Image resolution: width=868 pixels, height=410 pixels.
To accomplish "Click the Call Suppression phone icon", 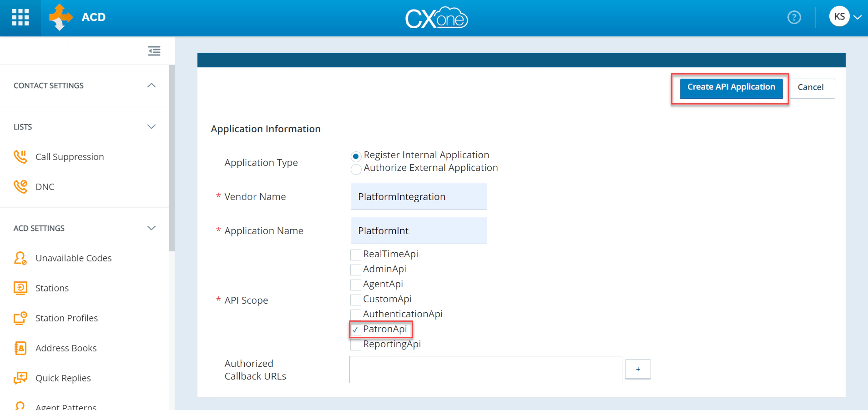I will point(20,157).
